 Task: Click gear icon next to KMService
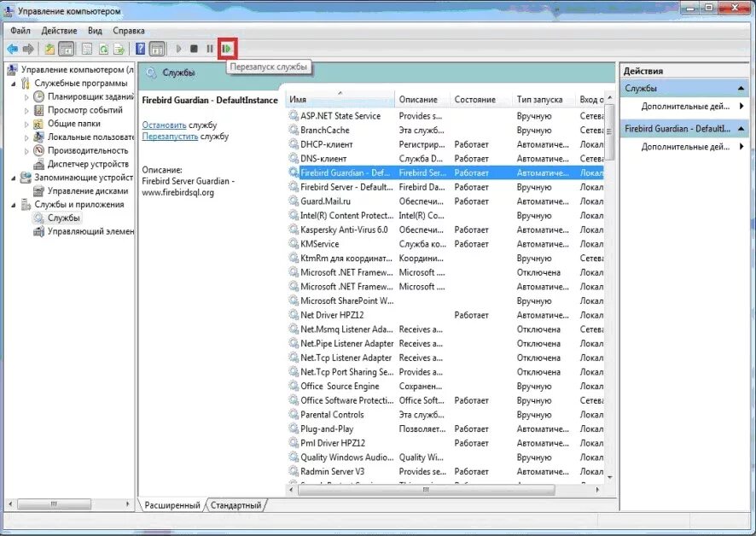pyautogui.click(x=294, y=243)
